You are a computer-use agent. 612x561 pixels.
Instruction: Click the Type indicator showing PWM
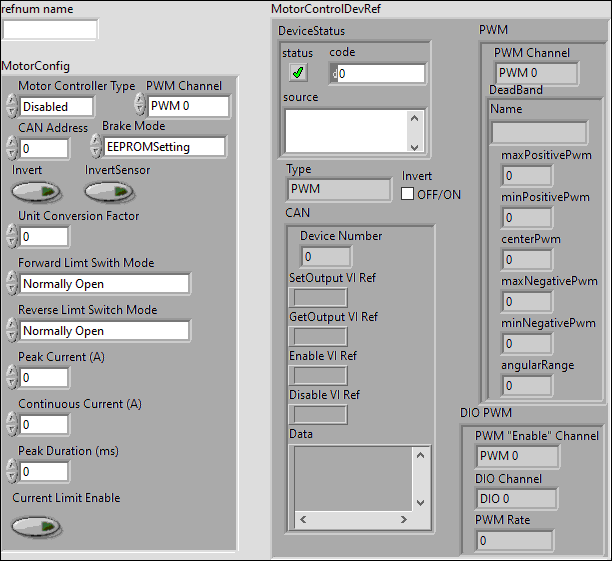point(339,189)
